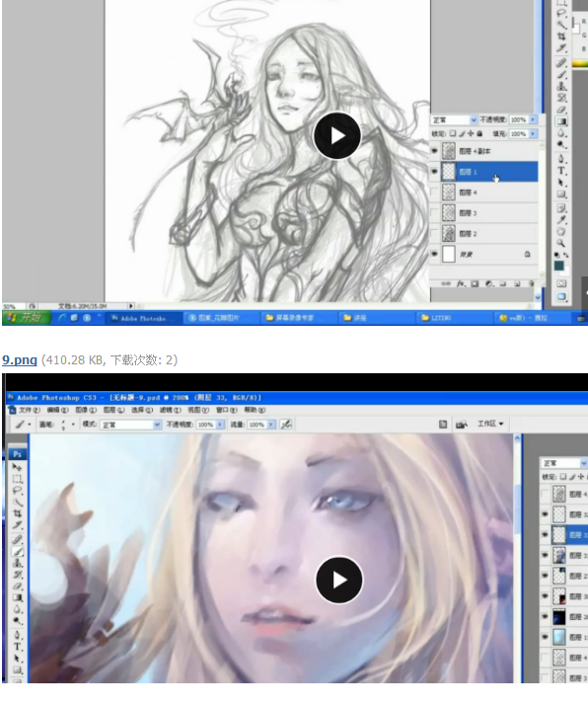Viewport: 588px width, 706px height.
Task: Show the 图层 4 layer visibility box
Action: click(x=434, y=193)
